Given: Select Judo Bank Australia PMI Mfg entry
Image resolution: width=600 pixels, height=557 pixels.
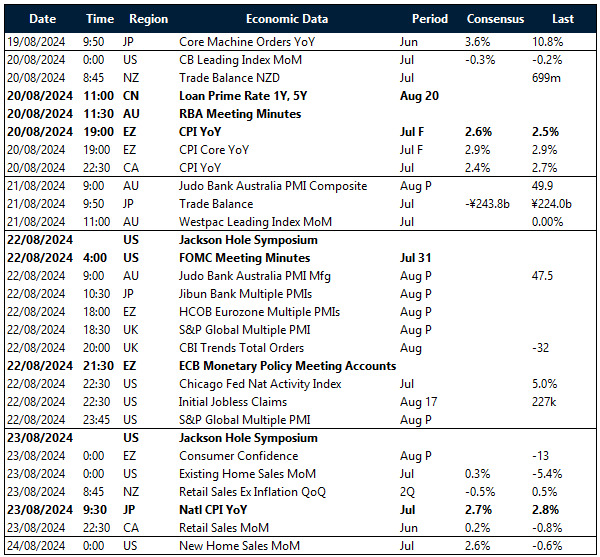Looking at the screenshot, I should 254,275.
